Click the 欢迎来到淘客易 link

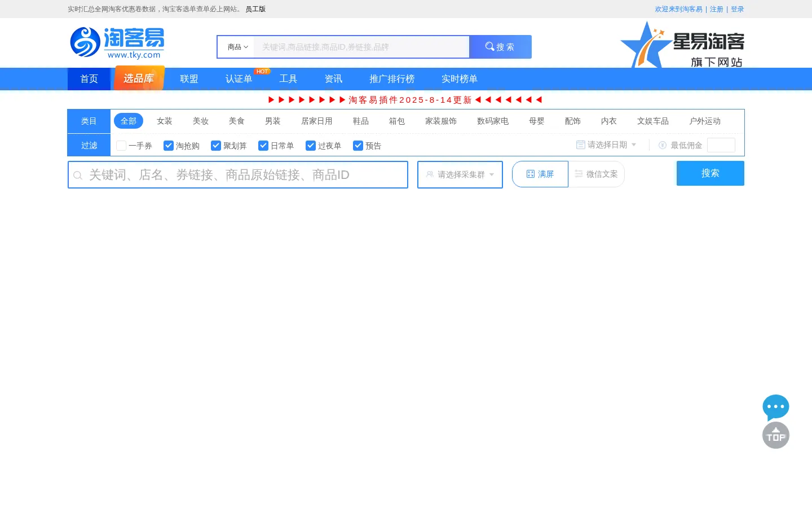(679, 9)
